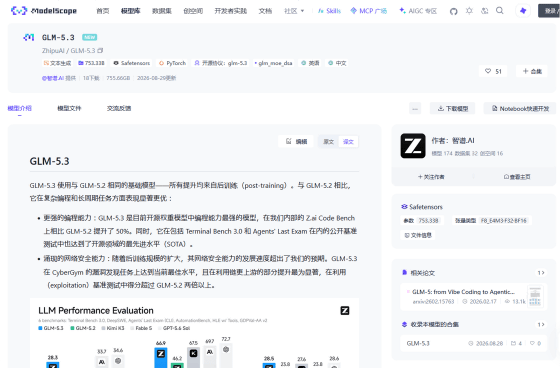
Task: Like the model via the heart icon
Action: click(488, 71)
